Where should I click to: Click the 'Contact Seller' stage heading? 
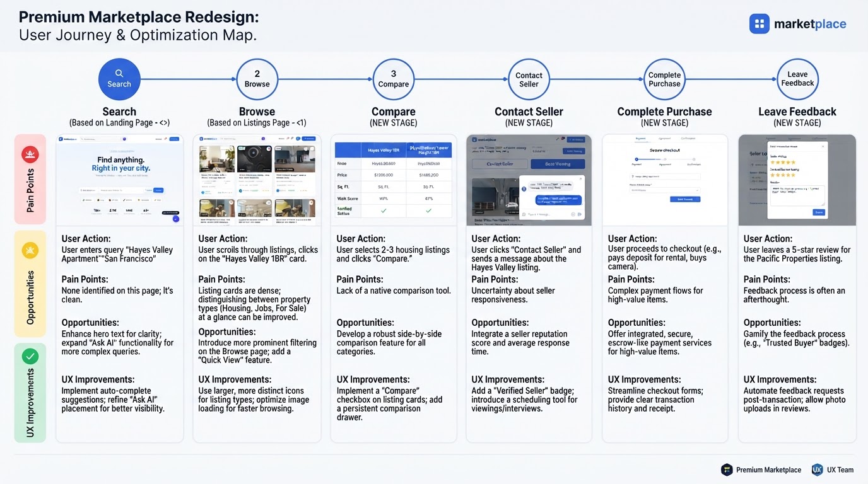[529, 112]
